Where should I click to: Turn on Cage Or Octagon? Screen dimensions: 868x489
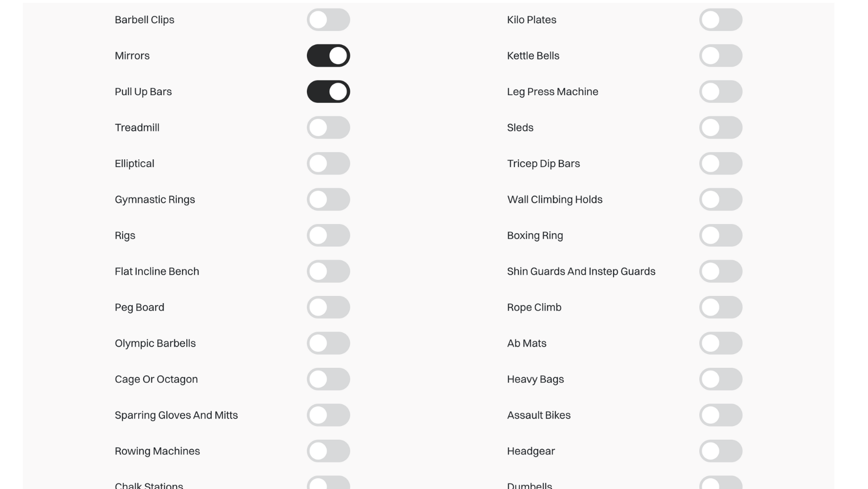328,379
